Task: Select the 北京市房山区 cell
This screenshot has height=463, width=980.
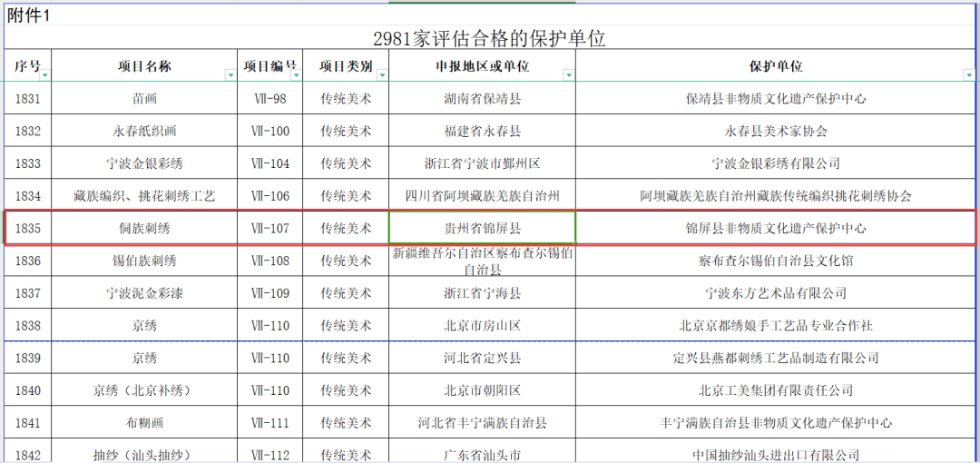Action: click(482, 326)
